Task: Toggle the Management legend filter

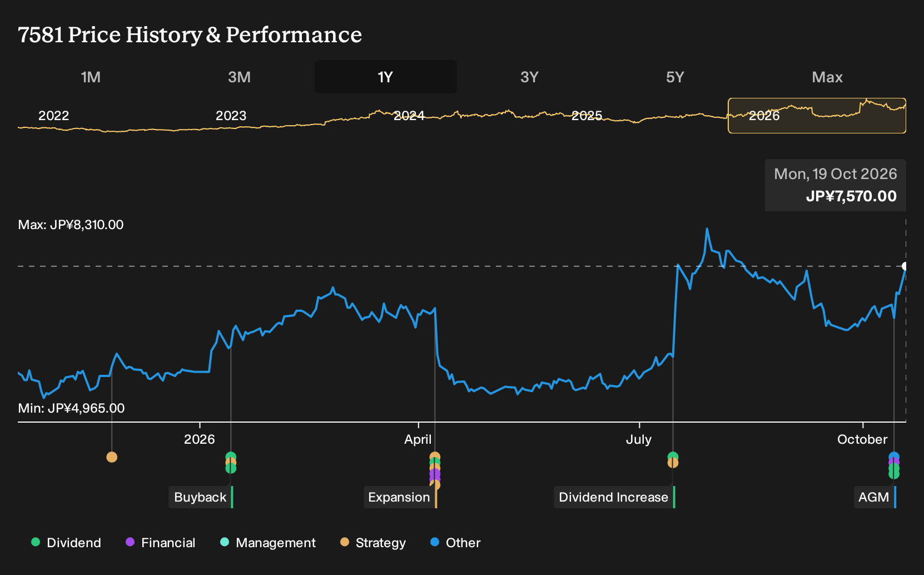Action: pos(268,542)
